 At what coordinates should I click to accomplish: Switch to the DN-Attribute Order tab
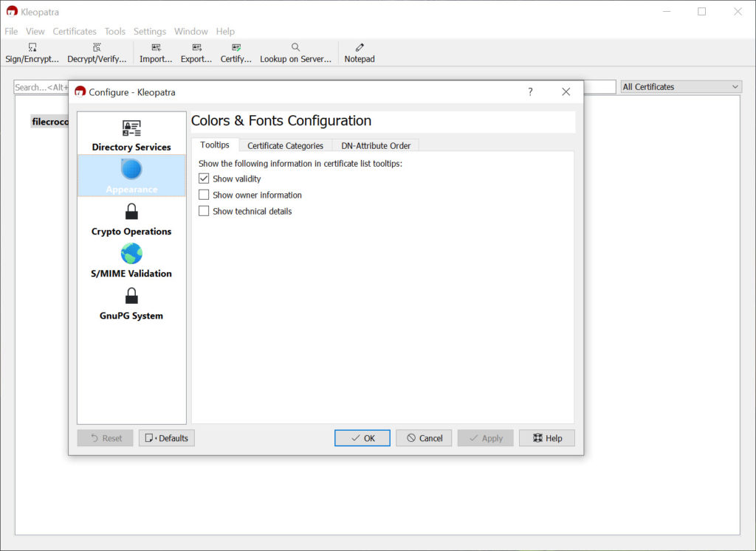(x=376, y=145)
